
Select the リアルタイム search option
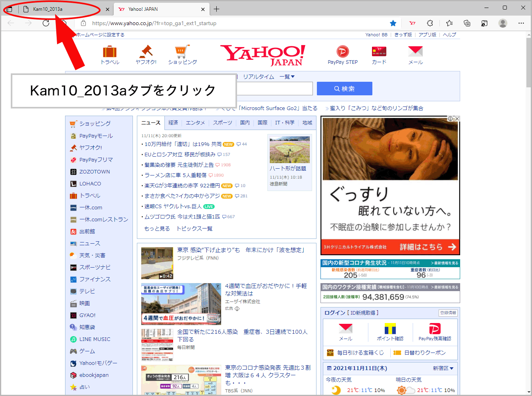pyautogui.click(x=259, y=77)
